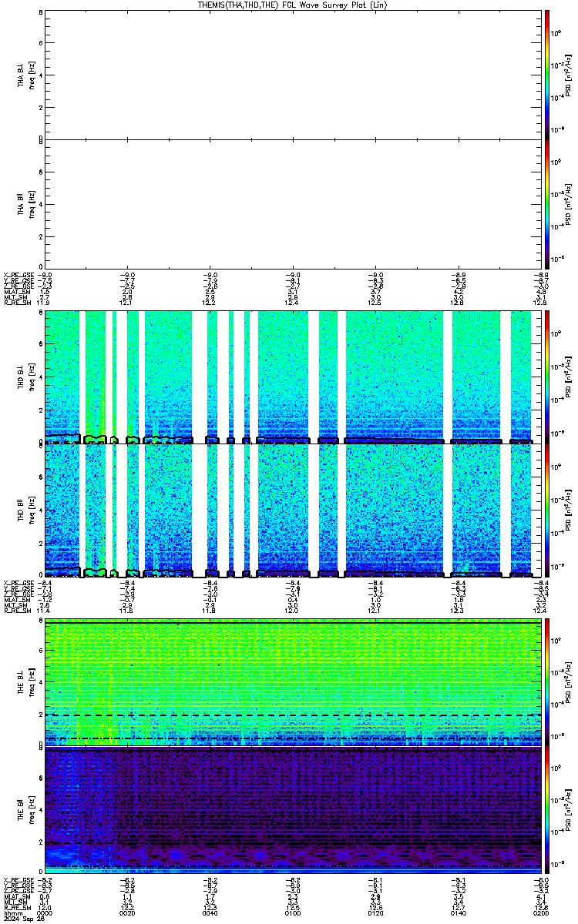Click the '0100' time tick label

click(x=292, y=914)
